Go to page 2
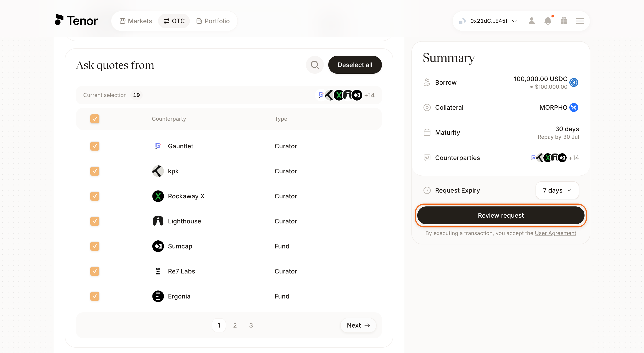This screenshot has height=353, width=644. 235,325
